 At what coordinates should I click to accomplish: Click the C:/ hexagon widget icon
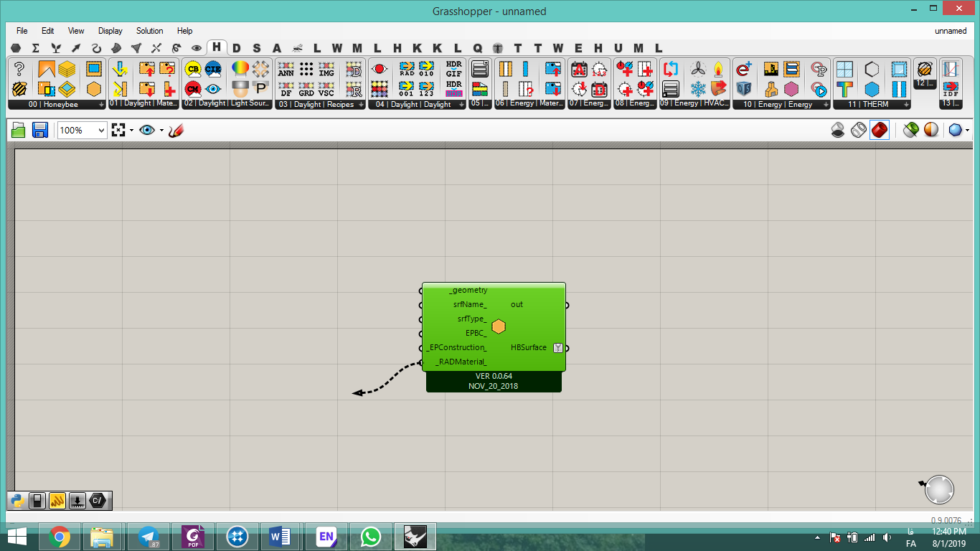tap(98, 501)
